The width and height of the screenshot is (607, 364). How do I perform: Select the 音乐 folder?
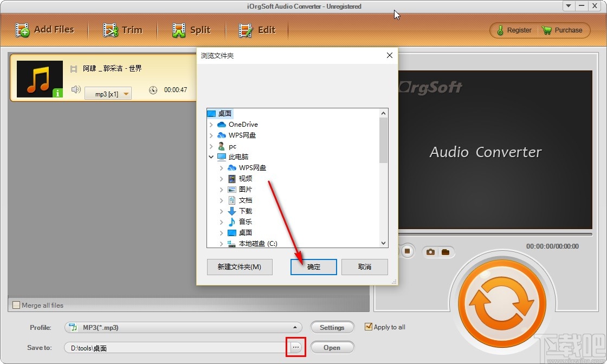click(x=245, y=222)
